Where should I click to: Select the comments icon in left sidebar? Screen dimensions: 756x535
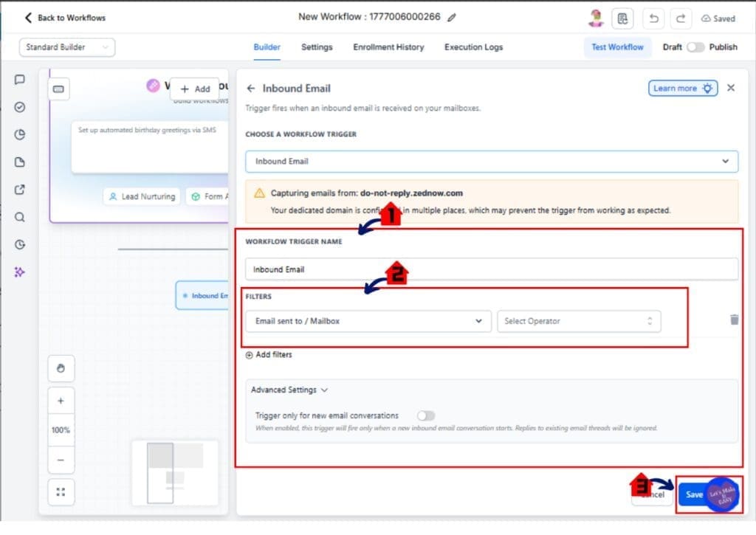21,80
